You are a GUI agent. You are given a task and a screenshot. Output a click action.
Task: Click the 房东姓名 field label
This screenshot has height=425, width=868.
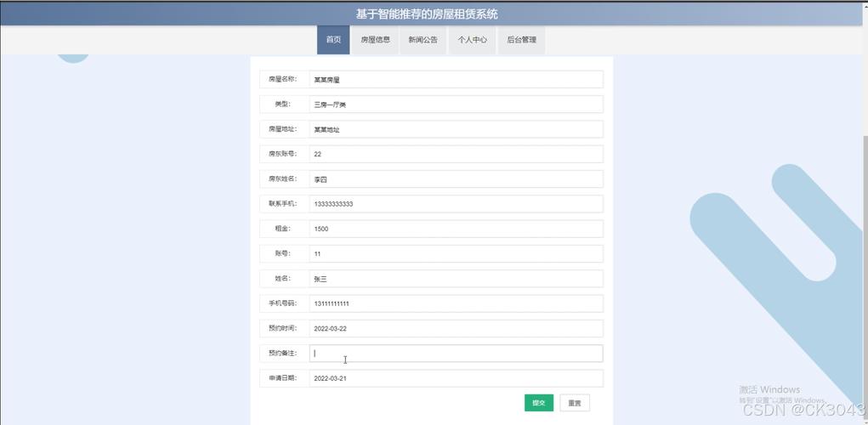click(283, 178)
